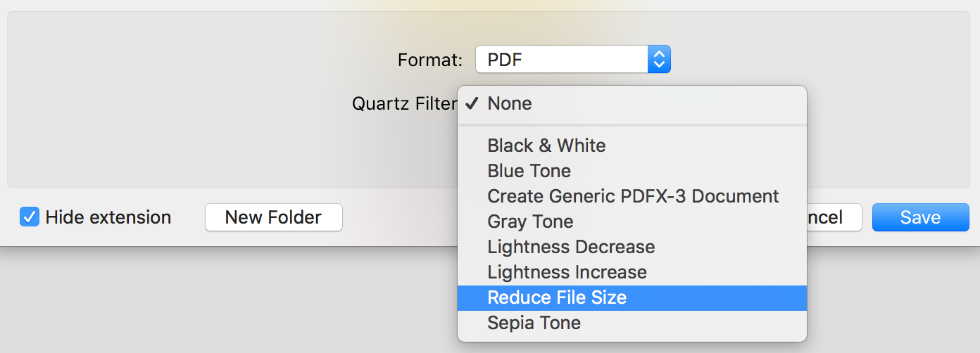Pick the Sepia Tone filter
The height and width of the screenshot is (353, 980).
click(x=534, y=323)
